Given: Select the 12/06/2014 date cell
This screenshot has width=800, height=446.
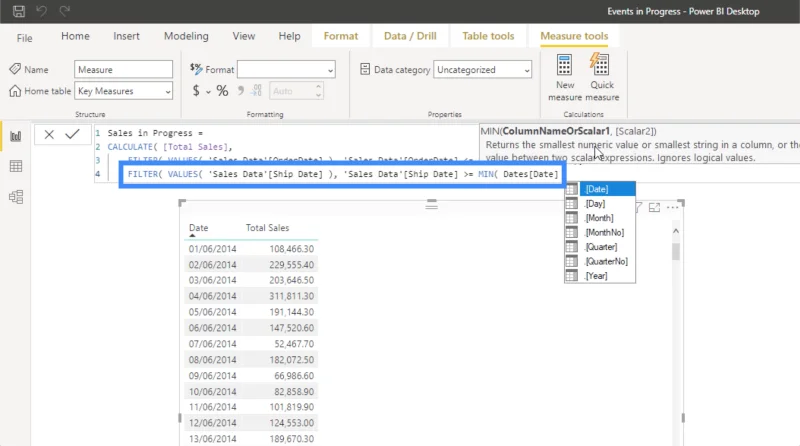Looking at the screenshot, I should (212, 423).
